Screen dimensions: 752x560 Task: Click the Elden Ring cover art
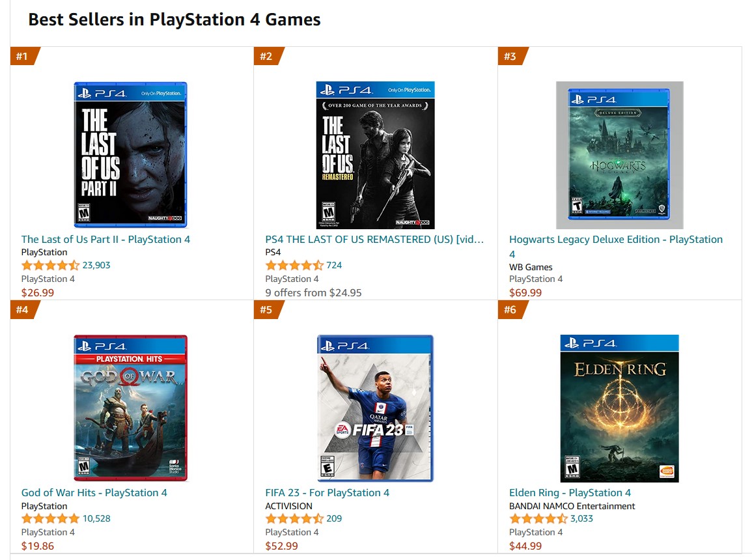pyautogui.click(x=619, y=408)
